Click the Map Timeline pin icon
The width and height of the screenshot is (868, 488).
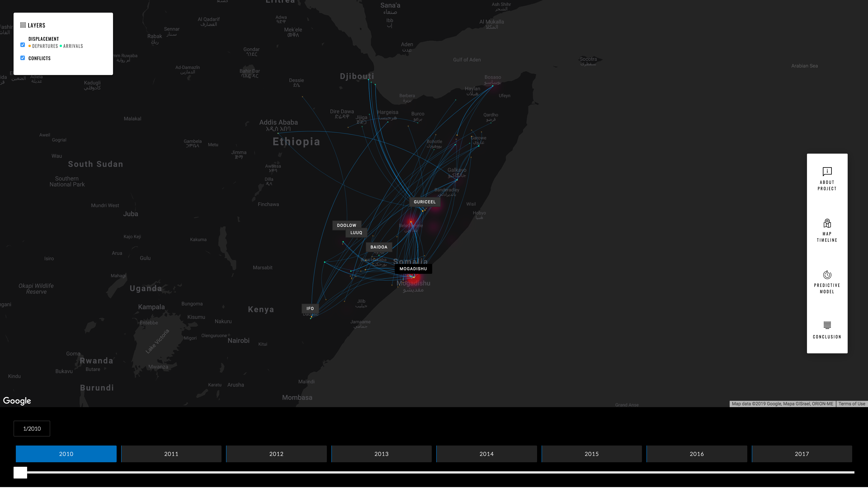(827, 223)
